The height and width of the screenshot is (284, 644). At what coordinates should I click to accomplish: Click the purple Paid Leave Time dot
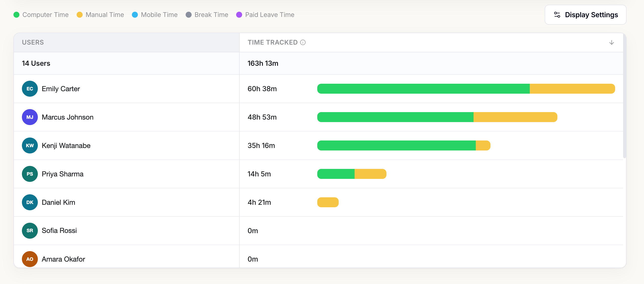point(239,15)
